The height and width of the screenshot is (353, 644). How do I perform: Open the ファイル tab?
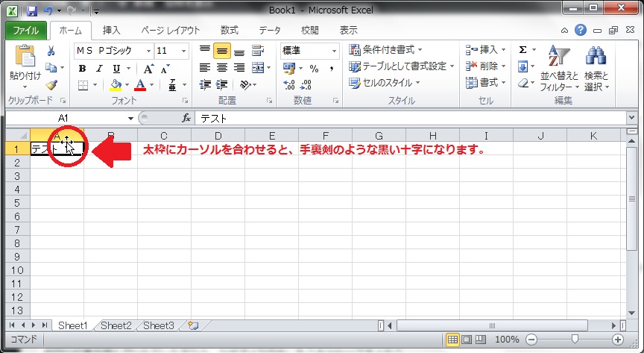pyautogui.click(x=25, y=31)
